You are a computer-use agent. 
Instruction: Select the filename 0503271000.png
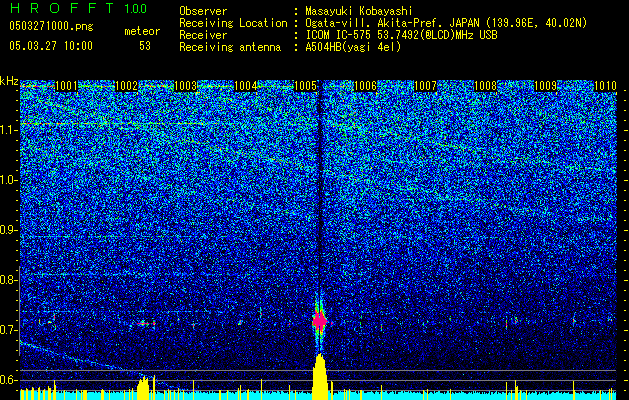[51, 27]
